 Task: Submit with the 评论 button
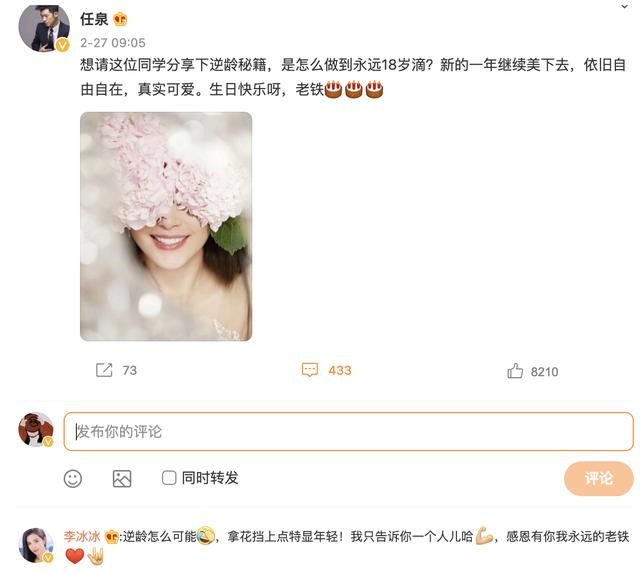coord(598,478)
